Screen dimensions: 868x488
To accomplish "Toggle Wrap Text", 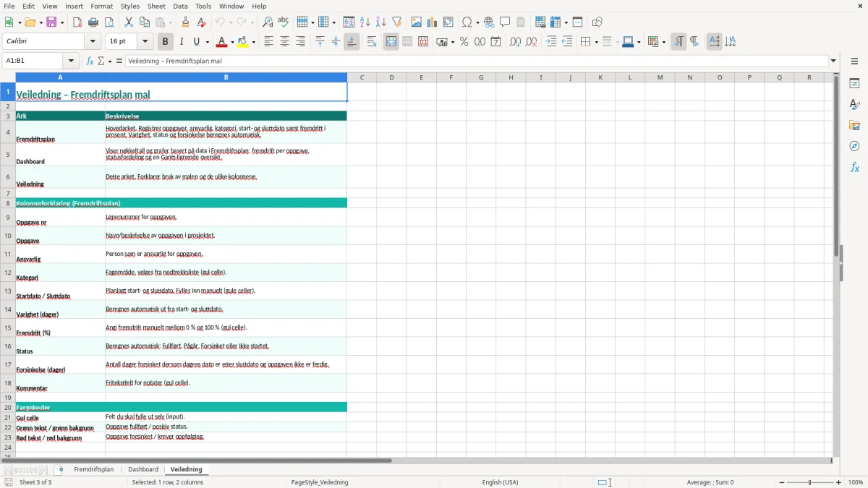I will pyautogui.click(x=372, y=42).
